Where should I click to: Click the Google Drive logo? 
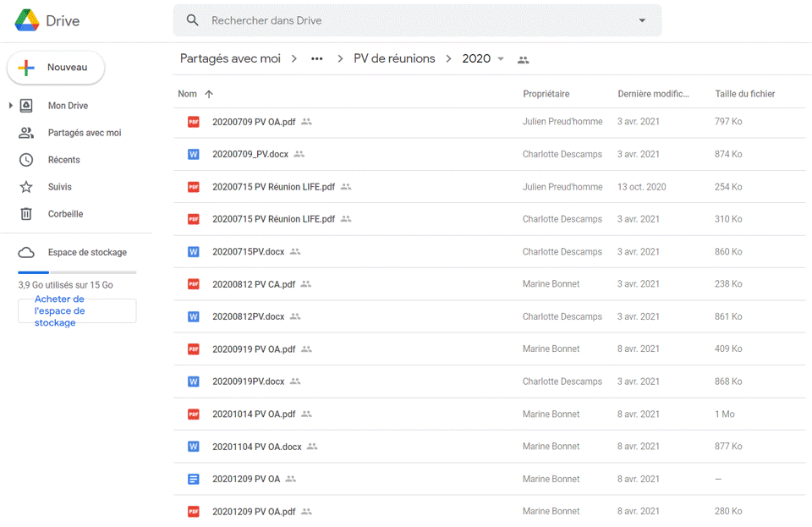click(27, 21)
